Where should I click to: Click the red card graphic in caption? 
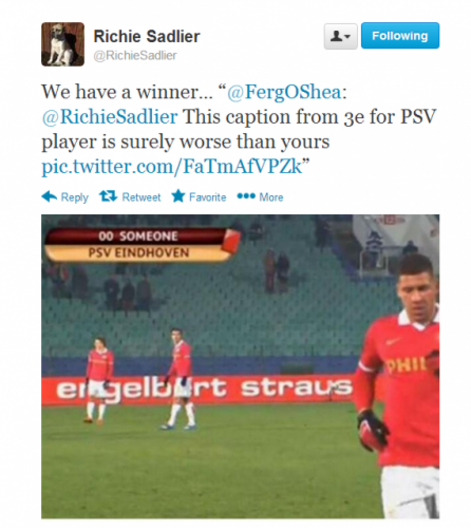[231, 240]
